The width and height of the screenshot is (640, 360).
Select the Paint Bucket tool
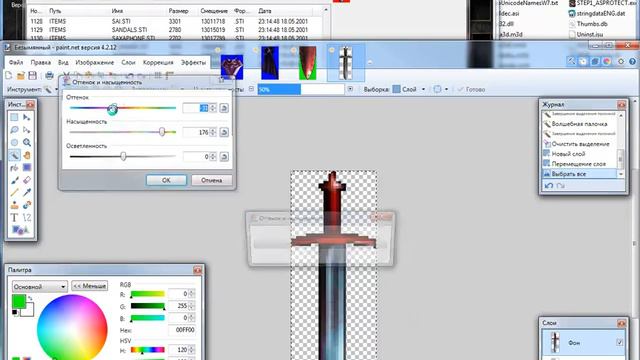point(14,168)
